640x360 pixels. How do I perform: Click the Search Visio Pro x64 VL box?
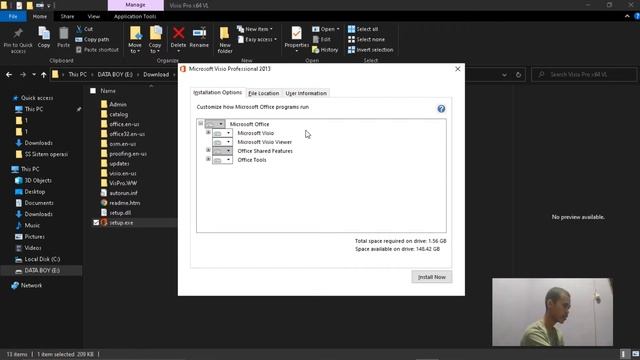click(584, 75)
